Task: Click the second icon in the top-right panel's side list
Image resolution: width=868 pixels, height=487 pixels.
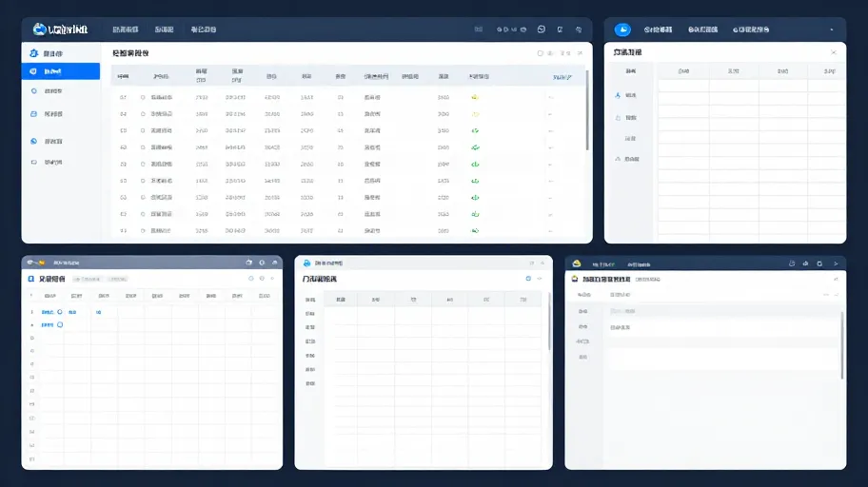Action: [618, 117]
